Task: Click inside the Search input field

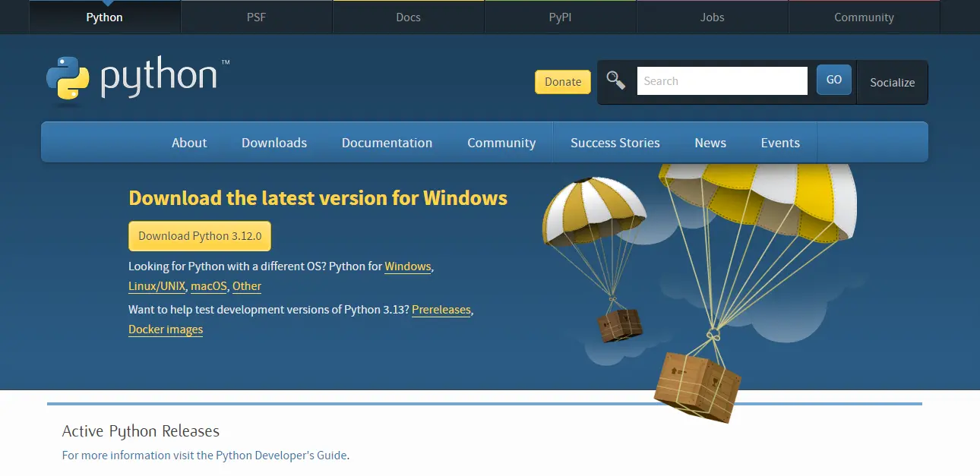Action: 721,80
